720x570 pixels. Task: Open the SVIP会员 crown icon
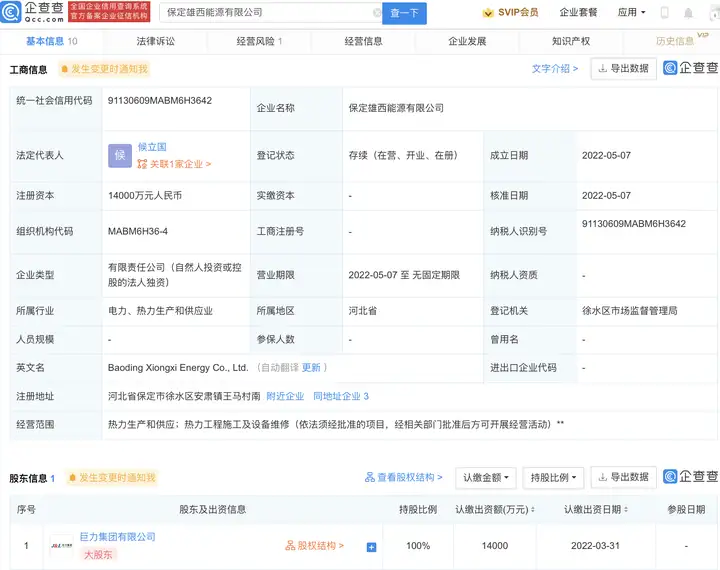point(488,13)
